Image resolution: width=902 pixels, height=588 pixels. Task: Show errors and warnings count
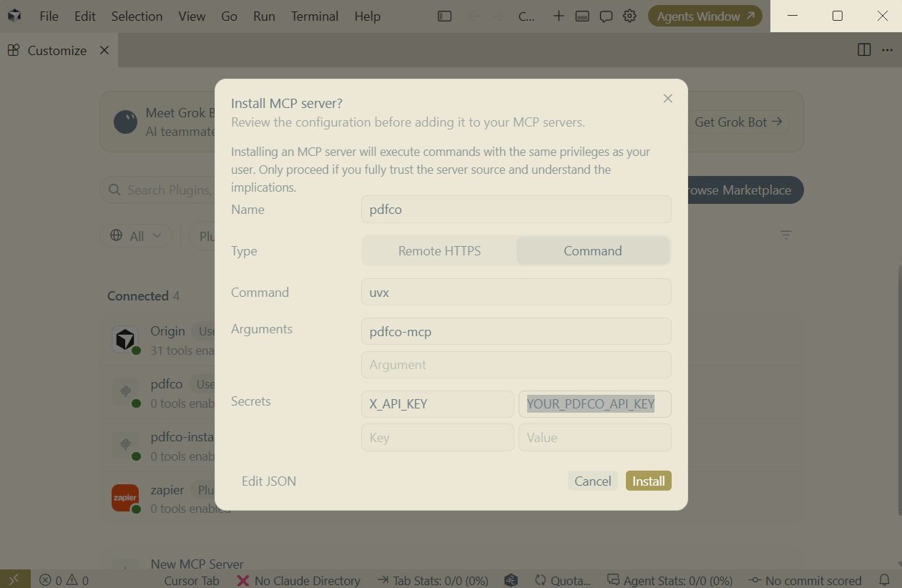pyautogui.click(x=64, y=580)
